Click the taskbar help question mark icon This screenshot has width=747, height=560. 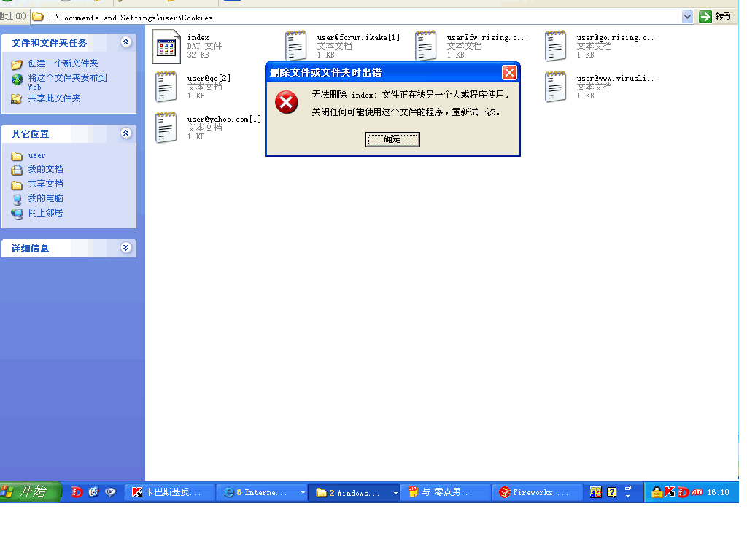coord(612,492)
